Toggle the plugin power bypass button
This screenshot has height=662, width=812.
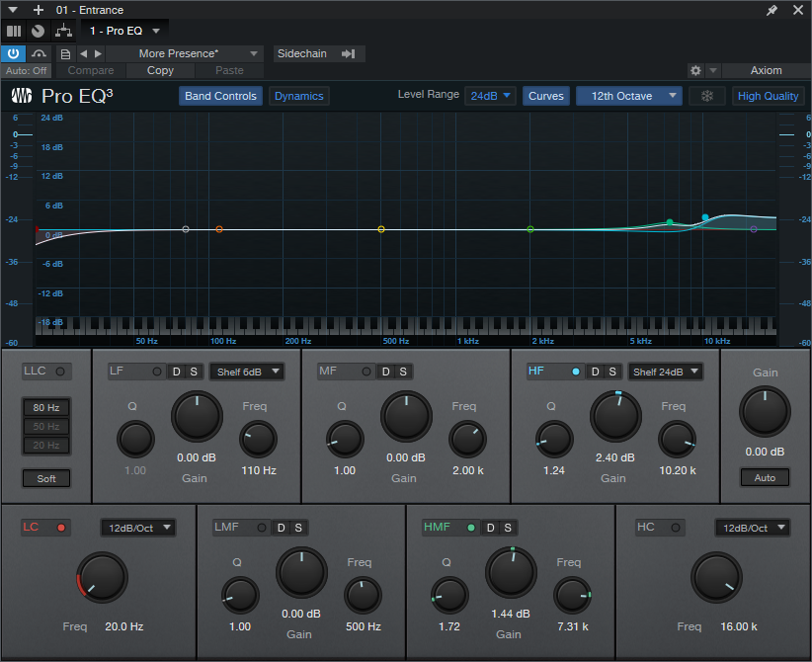[13, 53]
